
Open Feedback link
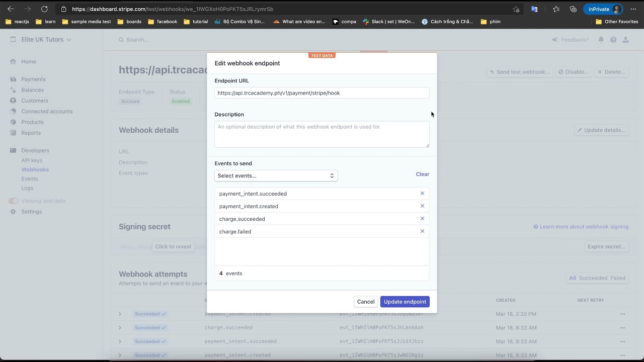click(571, 40)
